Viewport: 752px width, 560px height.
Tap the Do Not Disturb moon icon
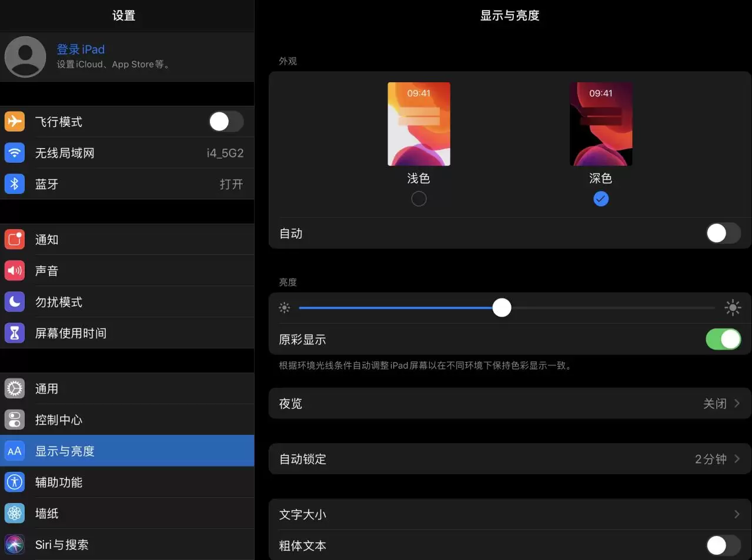15,301
